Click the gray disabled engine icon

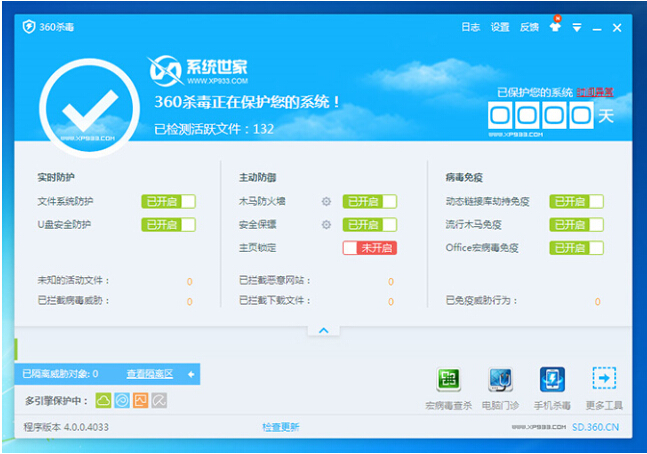point(159,400)
